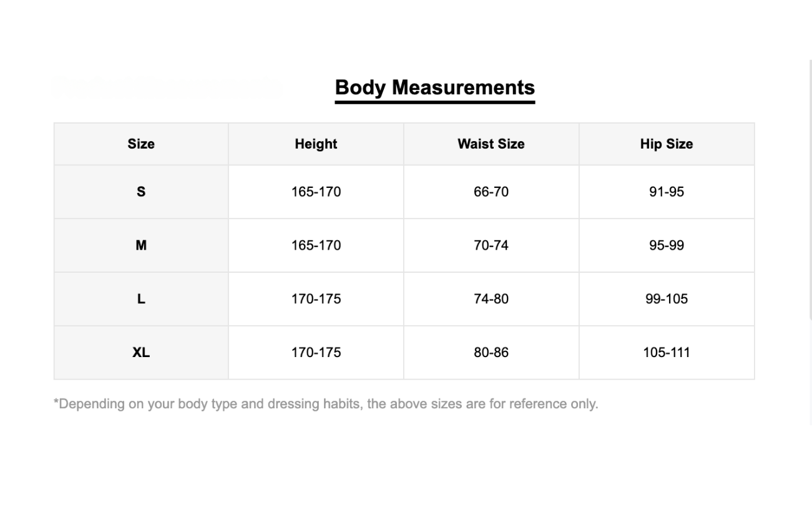812x515 pixels.
Task: Click the Size column header
Action: click(141, 144)
